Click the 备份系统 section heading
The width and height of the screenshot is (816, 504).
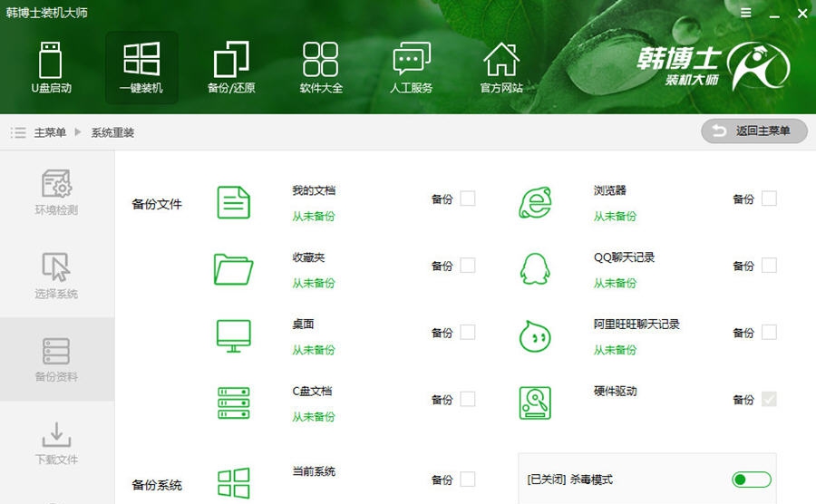(157, 485)
